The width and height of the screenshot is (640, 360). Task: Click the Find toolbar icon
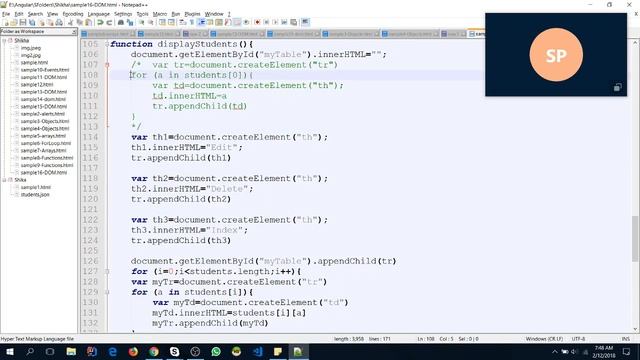121,22
